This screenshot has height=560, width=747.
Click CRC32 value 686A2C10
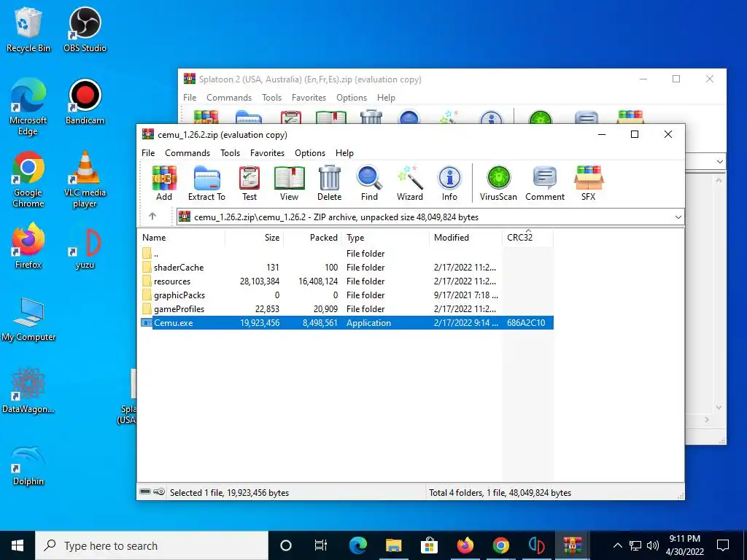coord(526,322)
